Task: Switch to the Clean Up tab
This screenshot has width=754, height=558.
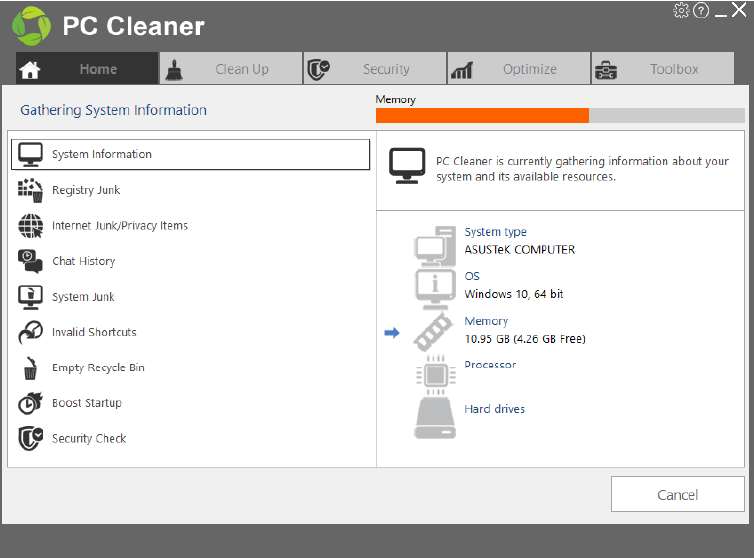Action: [x=231, y=68]
